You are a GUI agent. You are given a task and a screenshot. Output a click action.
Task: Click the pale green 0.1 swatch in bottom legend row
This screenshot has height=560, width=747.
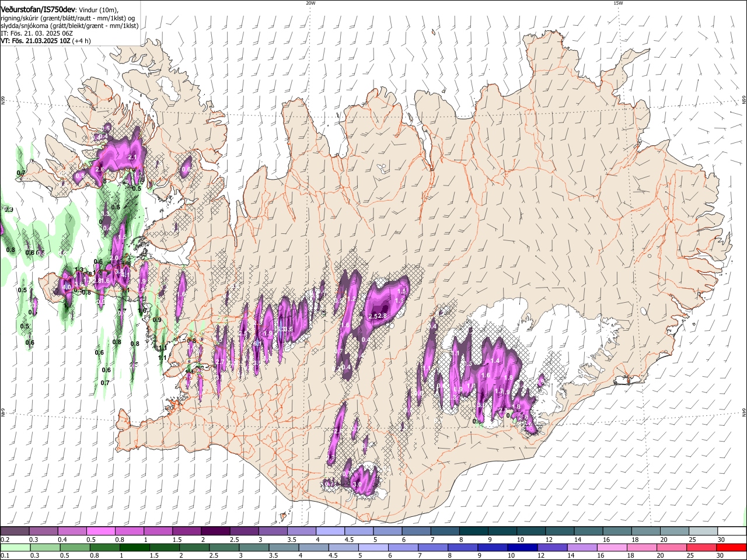pyautogui.click(x=15, y=547)
